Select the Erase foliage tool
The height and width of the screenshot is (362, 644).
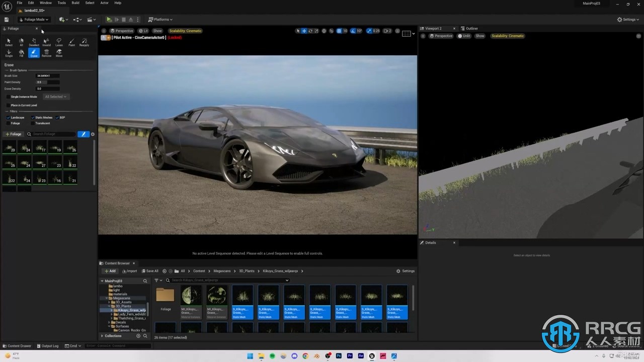pos(34,53)
